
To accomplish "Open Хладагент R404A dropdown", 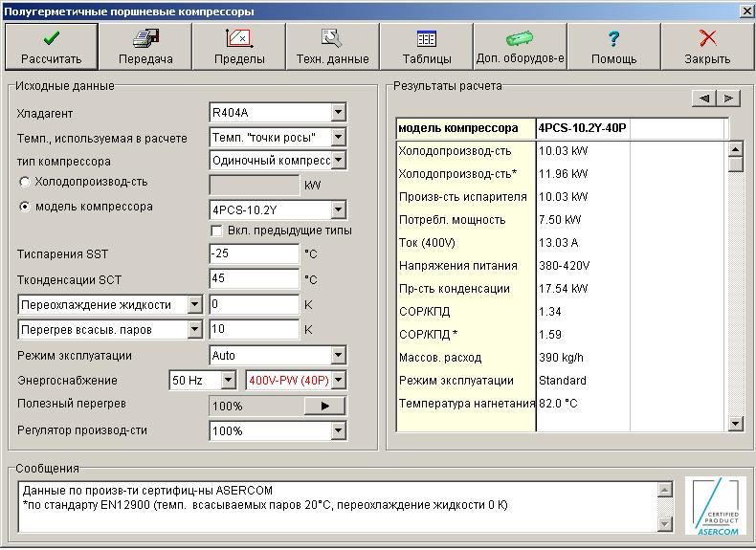I will click(339, 112).
